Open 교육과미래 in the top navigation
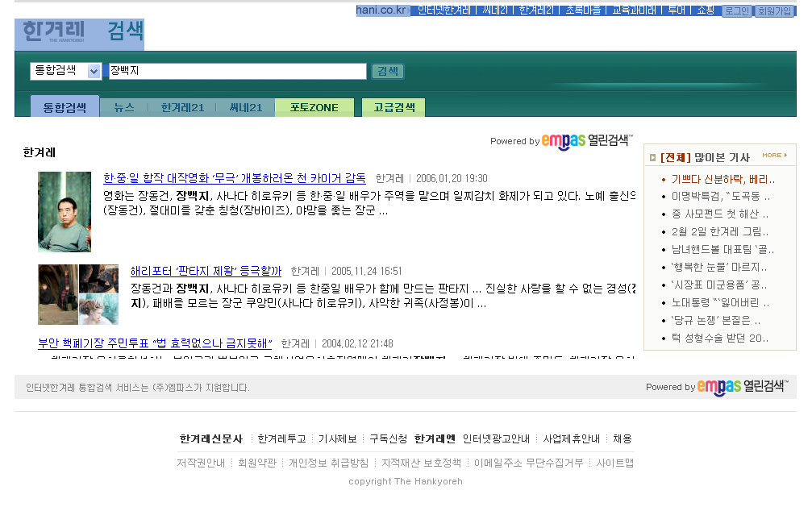This screenshot has height=507, width=812. [x=634, y=10]
